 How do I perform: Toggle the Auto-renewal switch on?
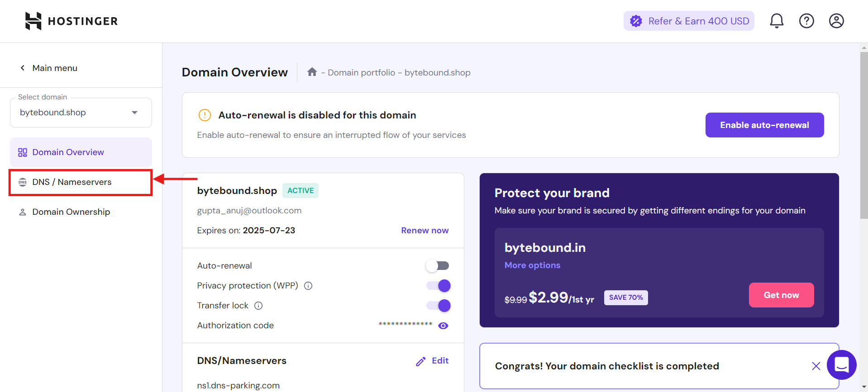(x=437, y=266)
